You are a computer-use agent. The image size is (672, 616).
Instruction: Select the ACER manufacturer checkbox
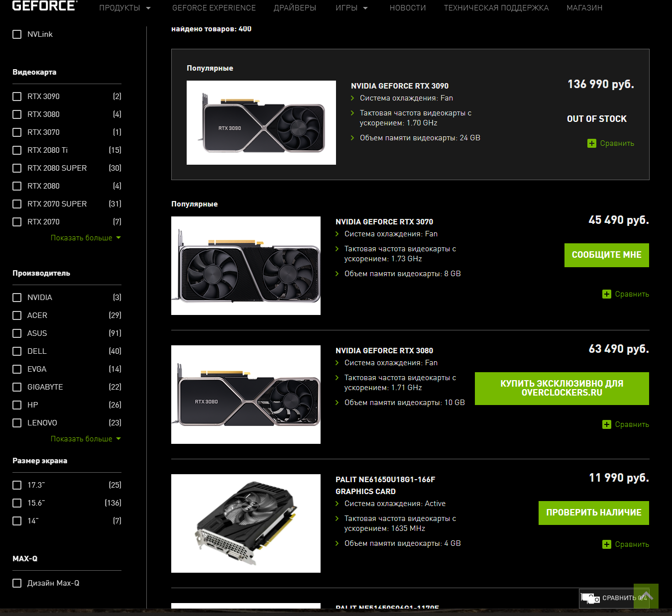tap(17, 315)
